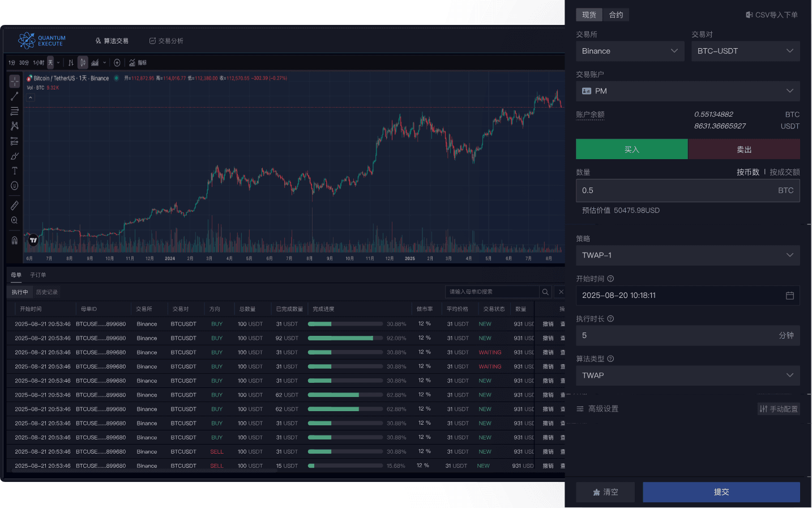Switch order side to 卖出 (Sell)

coord(744,150)
